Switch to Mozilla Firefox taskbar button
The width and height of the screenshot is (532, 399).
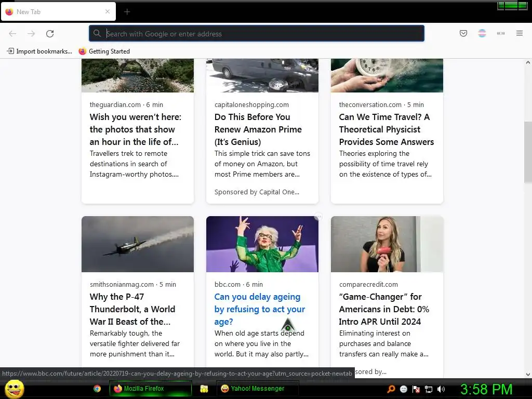tap(150, 389)
